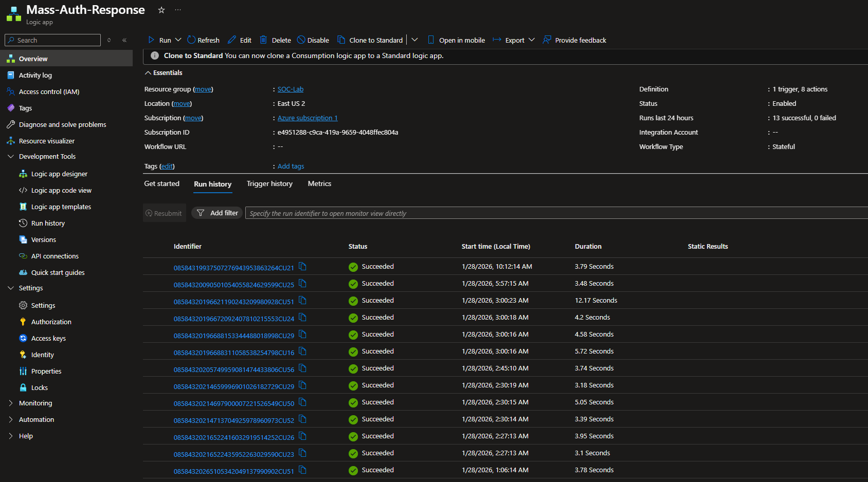This screenshot has height=482, width=868.
Task: Copy the identifier of the 10:12:14 AM run
Action: (303, 267)
